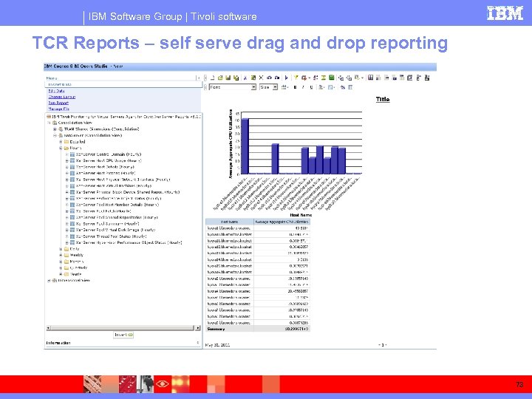Click the Undo toolbar icon
Screen dimensions: 532x399
click(x=270, y=78)
